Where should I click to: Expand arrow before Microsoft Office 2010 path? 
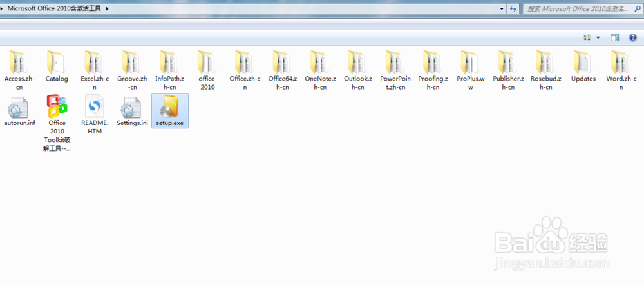point(3,8)
